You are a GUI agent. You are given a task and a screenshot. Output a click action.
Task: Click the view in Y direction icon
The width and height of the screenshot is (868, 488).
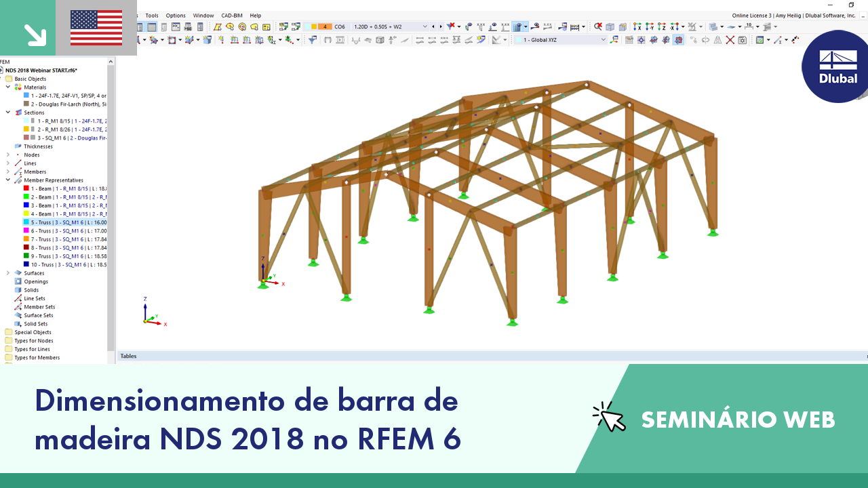(x=649, y=27)
